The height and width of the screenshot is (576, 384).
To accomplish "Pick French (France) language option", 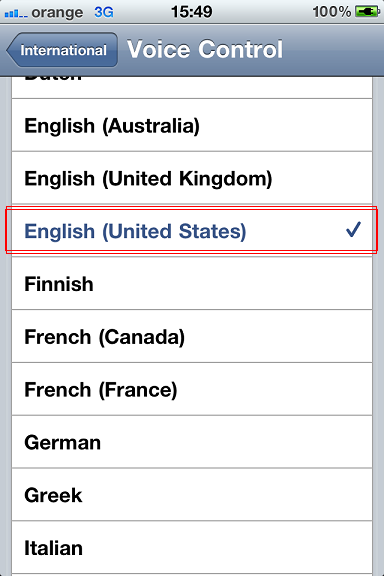I will (192, 389).
